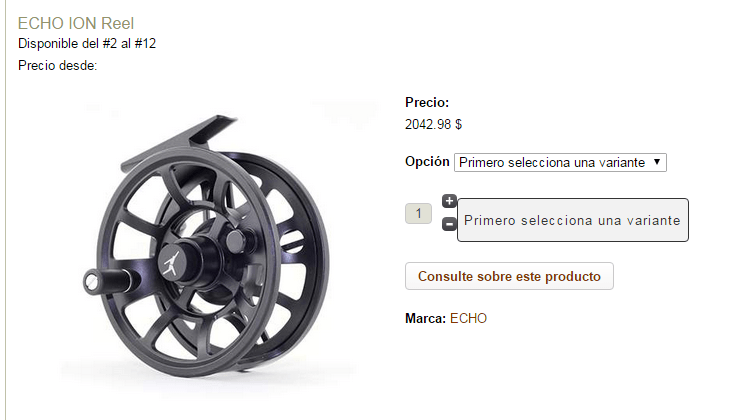Viewport: 733px width, 420px height.
Task: Click the bold 'Opción' label
Action: pos(427,161)
